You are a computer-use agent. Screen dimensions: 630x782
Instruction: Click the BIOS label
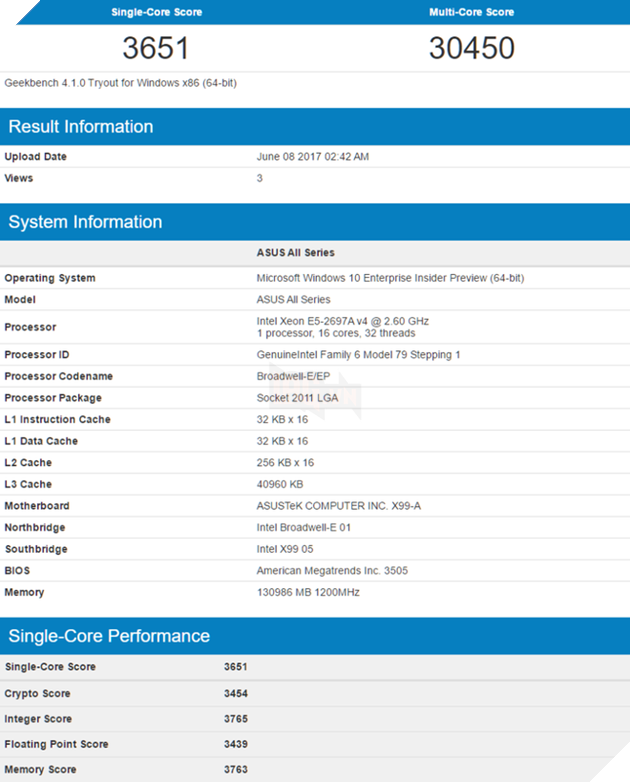[17, 571]
